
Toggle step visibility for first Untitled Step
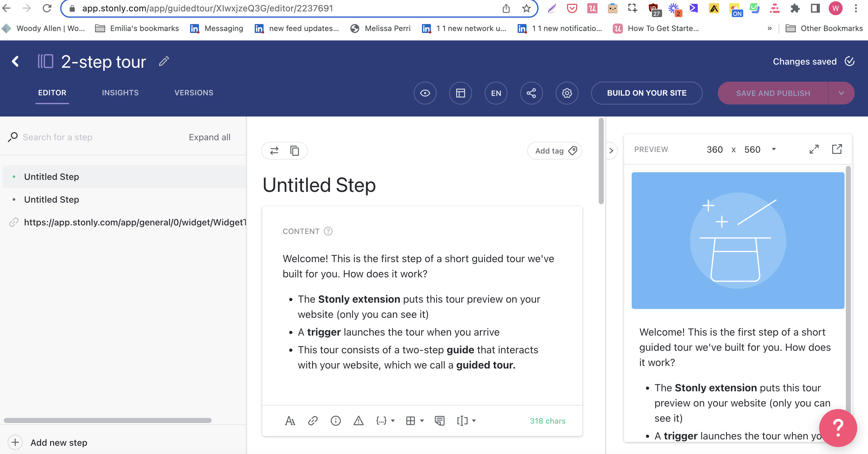tap(14, 177)
